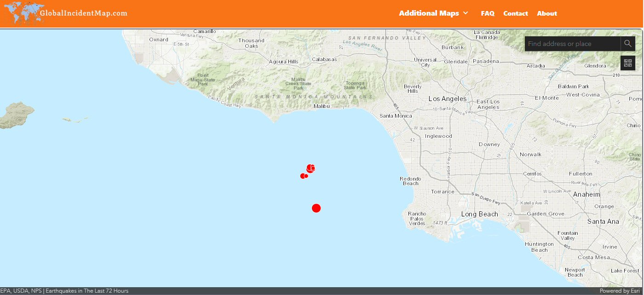Viewport: 644px width, 295px height.
Task: Click the Redondo Beach map label
Action: pos(410,181)
